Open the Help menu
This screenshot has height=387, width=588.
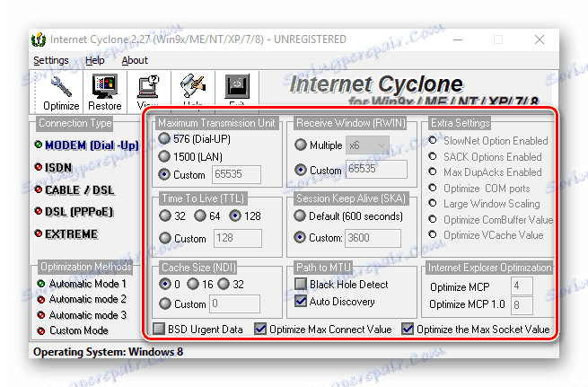[95, 60]
